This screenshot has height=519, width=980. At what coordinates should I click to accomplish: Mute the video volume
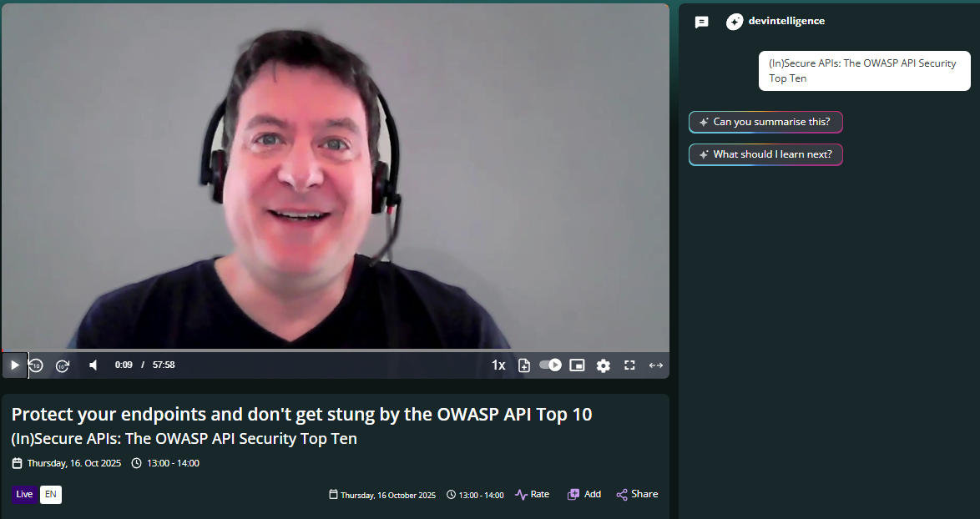click(93, 365)
